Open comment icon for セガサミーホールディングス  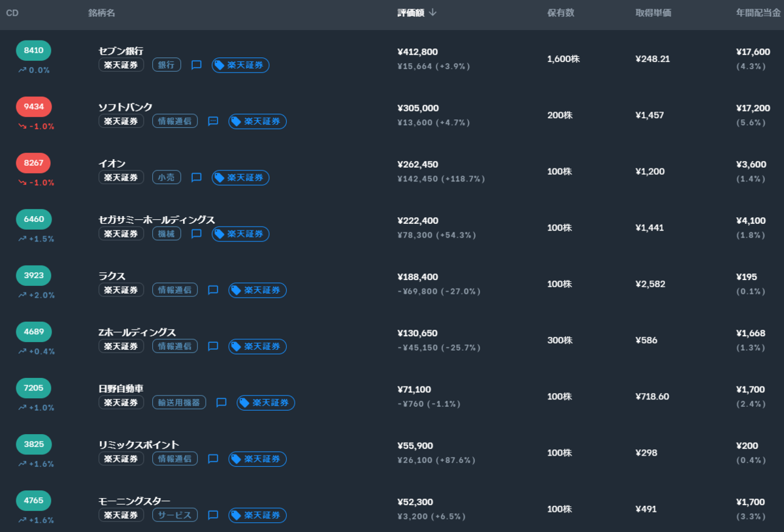[x=196, y=234]
